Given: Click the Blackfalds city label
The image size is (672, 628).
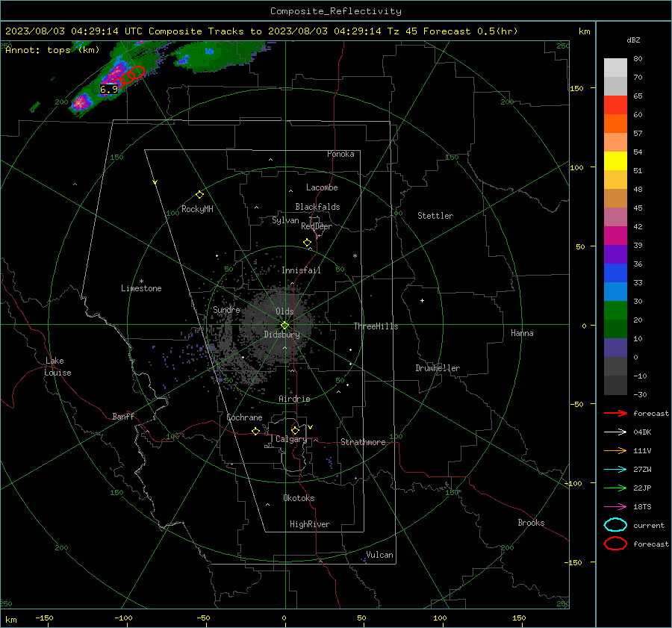Looking at the screenshot, I should pyautogui.click(x=317, y=207).
